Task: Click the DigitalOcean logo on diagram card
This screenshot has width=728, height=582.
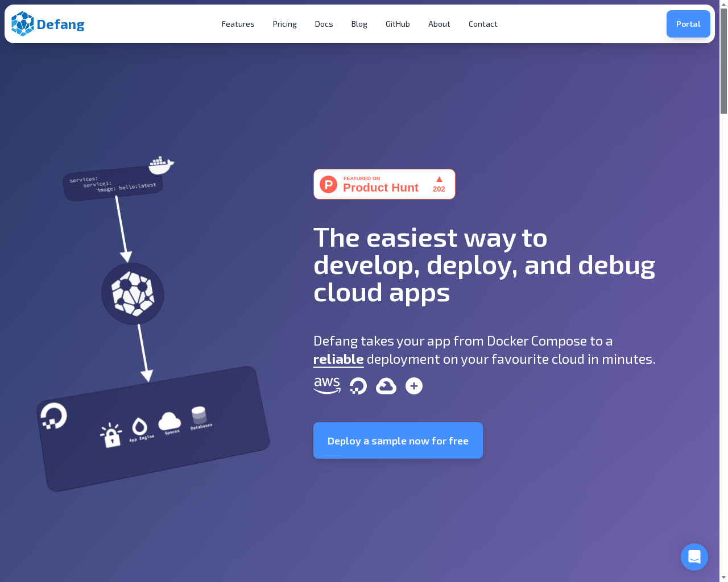Action: click(54, 416)
